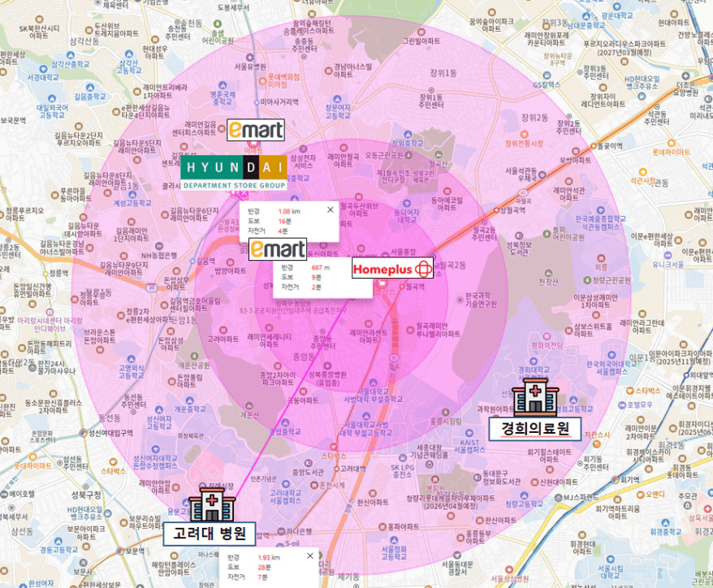Click the 동덕여자대학교 marker
This screenshot has height=588, width=713.
click(x=407, y=203)
